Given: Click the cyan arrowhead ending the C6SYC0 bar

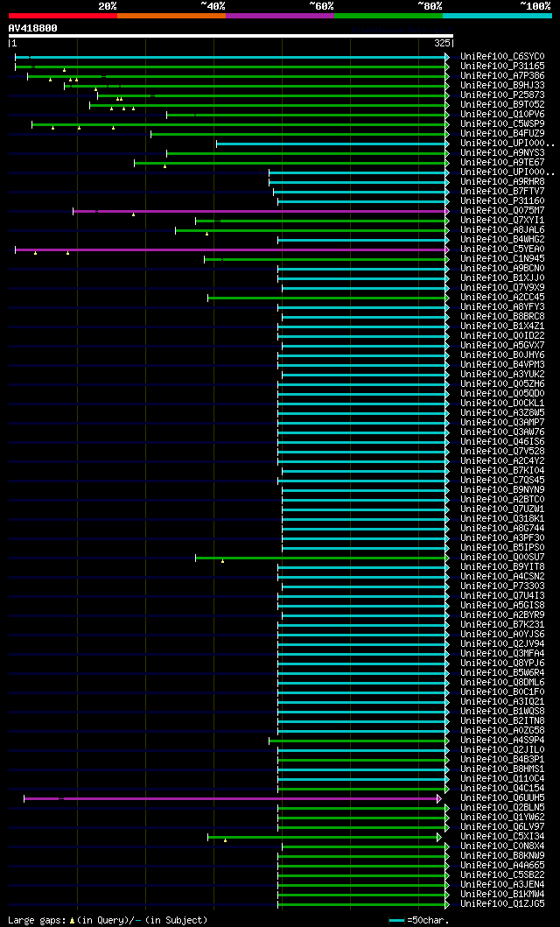Looking at the screenshot, I should 448,58.
